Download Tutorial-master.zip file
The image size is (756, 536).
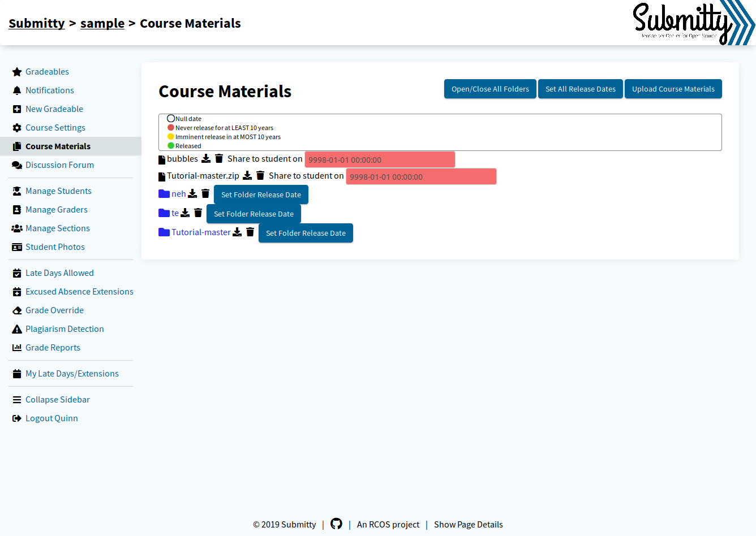(x=247, y=176)
